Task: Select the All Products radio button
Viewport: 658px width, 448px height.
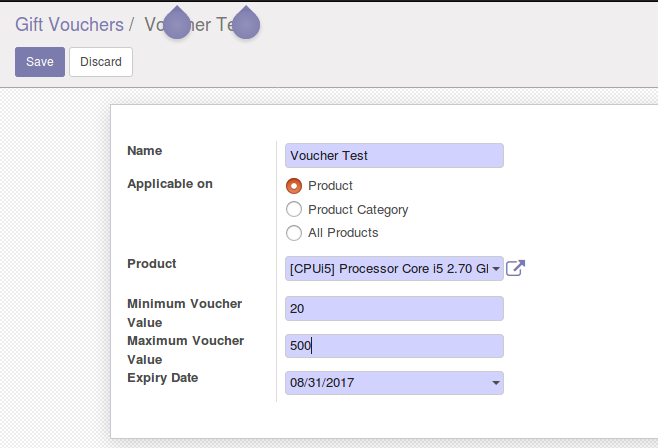Action: click(294, 233)
